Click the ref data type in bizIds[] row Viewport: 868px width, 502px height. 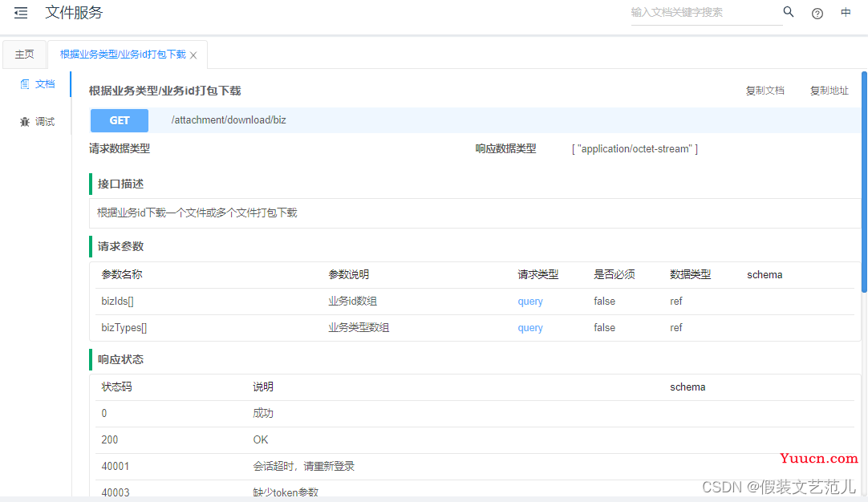coord(676,301)
